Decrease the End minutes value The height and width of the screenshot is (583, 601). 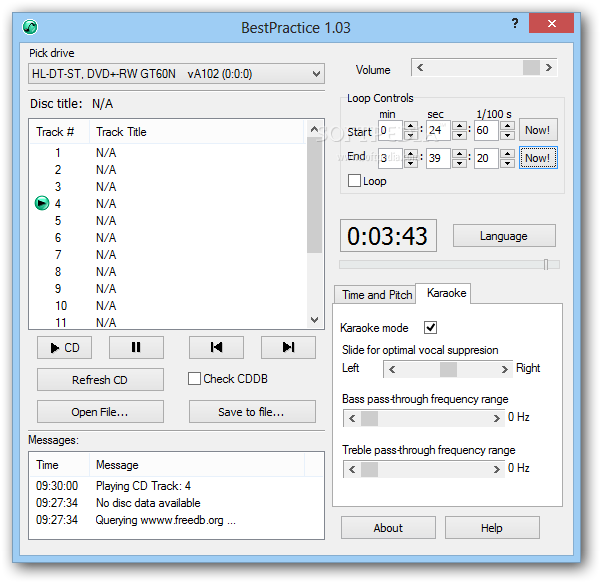(411, 163)
